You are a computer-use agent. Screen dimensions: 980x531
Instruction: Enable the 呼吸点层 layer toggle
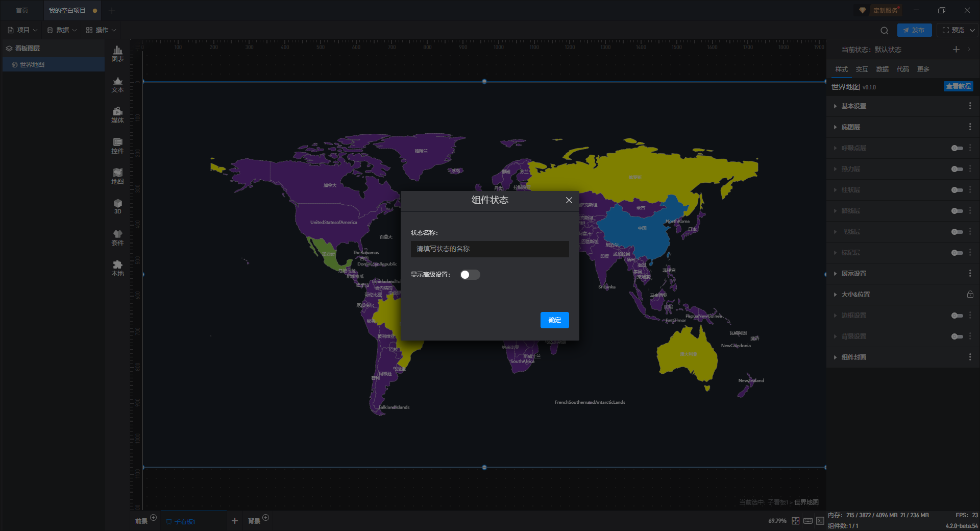(x=957, y=148)
